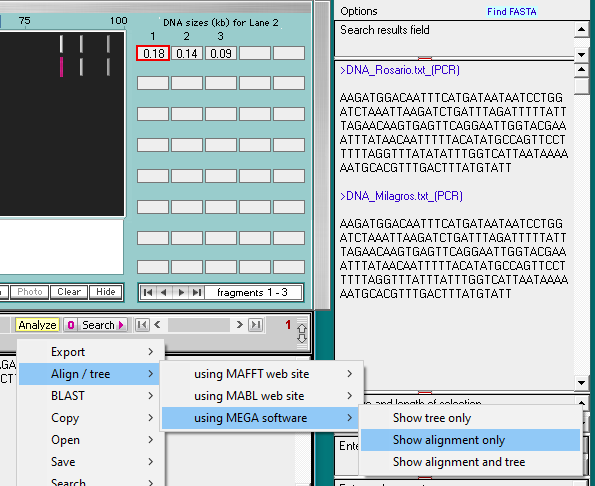Image resolution: width=595 pixels, height=486 pixels.
Task: Click the Clear button under the gel
Action: [69, 292]
